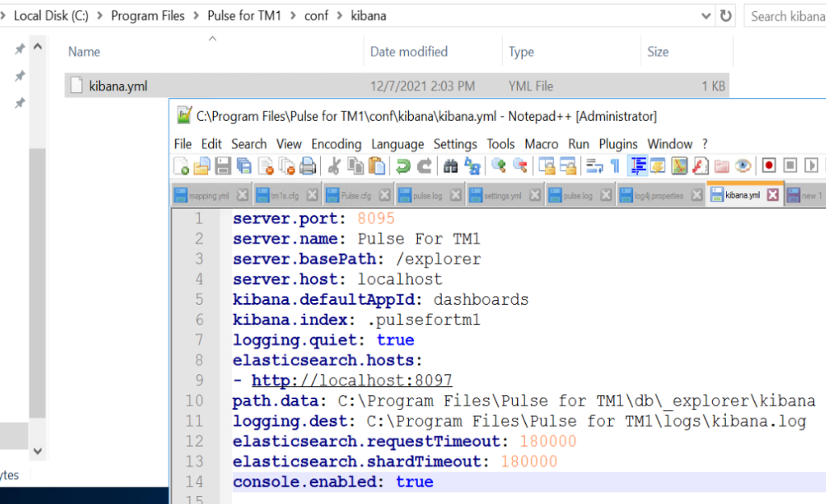
Task: Click the New file toolbar icon
Action: pyautogui.click(x=182, y=166)
